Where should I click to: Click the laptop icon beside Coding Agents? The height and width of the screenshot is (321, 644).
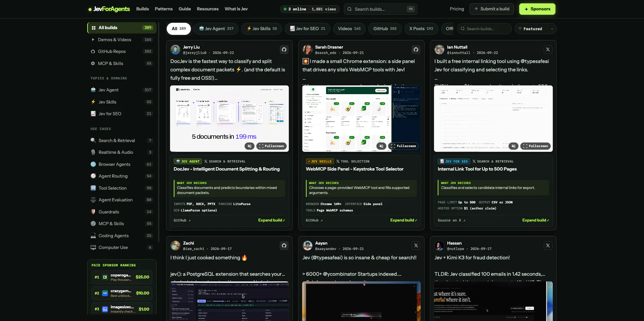[93, 236]
